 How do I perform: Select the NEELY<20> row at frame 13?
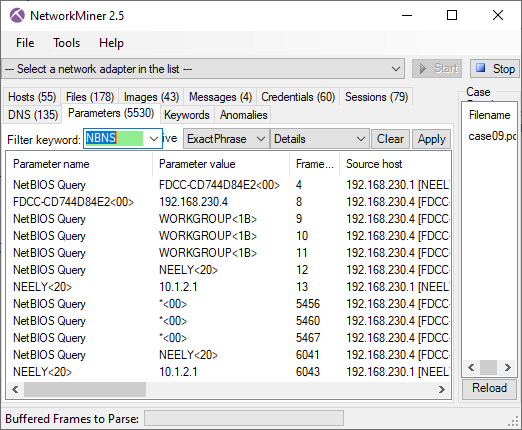(228, 287)
